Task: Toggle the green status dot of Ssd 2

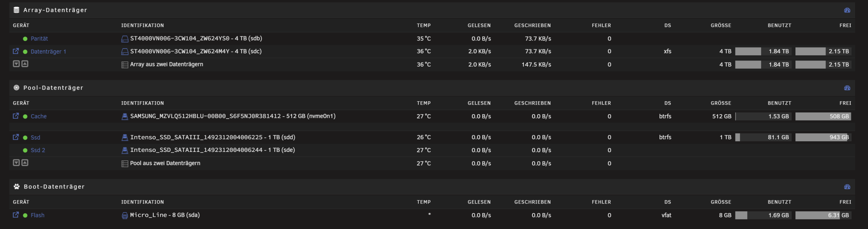Action: pyautogui.click(x=25, y=150)
